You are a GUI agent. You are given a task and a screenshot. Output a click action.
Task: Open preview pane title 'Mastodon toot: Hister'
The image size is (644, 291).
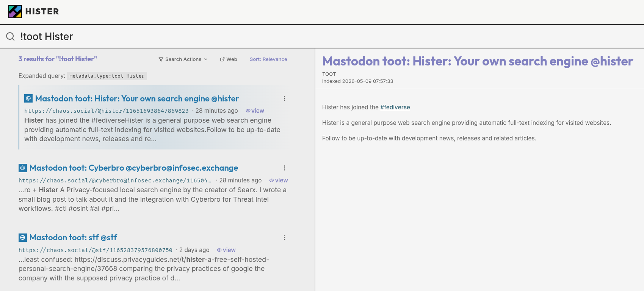[478, 61]
